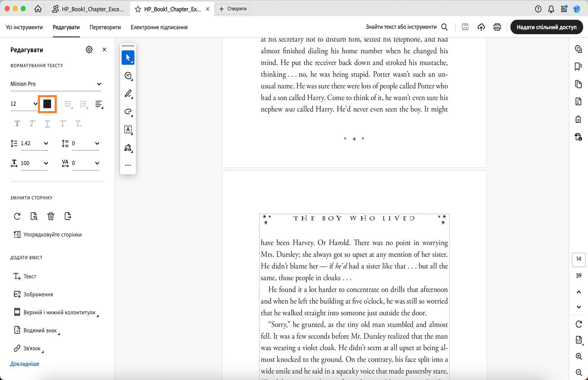Select the text box selection tool
588x380 pixels.
128,130
